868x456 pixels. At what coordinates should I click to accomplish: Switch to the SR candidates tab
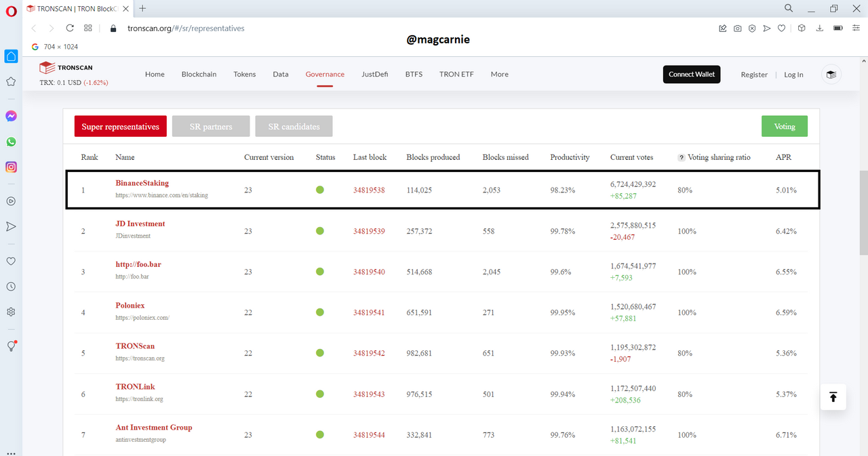293,127
